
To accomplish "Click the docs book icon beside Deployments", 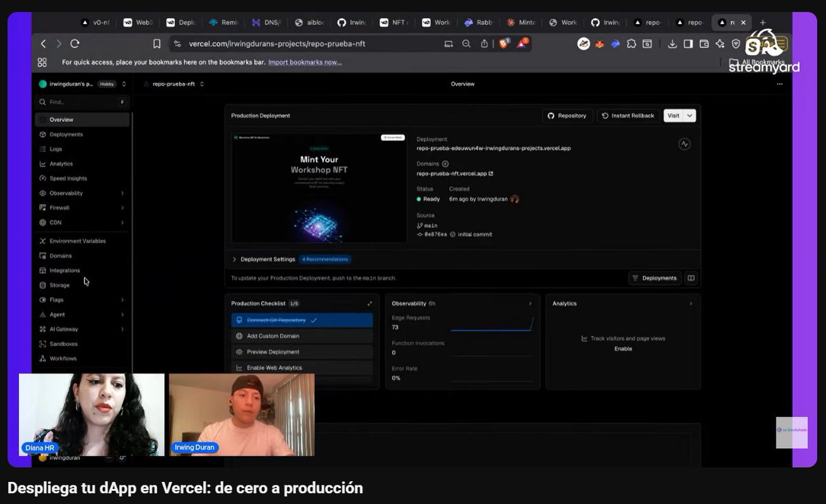I will click(691, 278).
